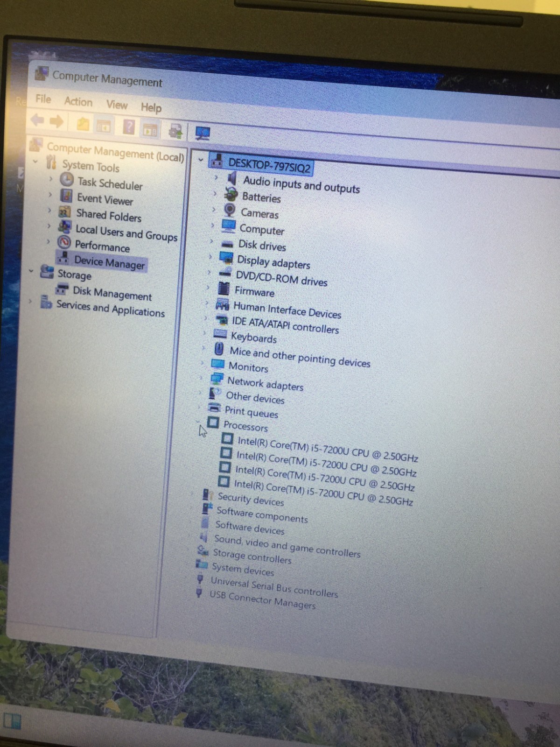This screenshot has height=747, width=560.
Task: Click the Show/Hide Console Tree toolbar icon
Action: click(x=104, y=126)
